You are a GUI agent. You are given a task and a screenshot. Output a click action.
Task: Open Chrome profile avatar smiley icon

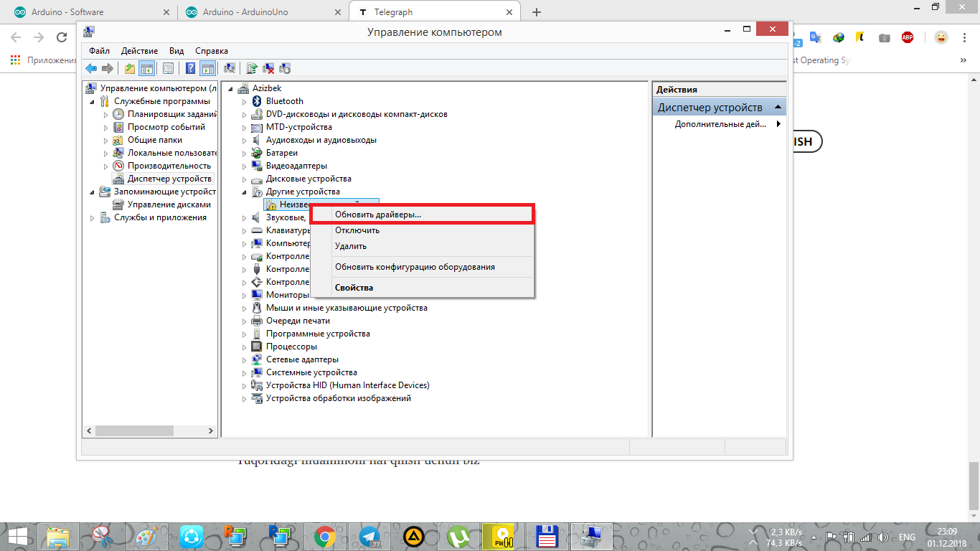tap(941, 37)
